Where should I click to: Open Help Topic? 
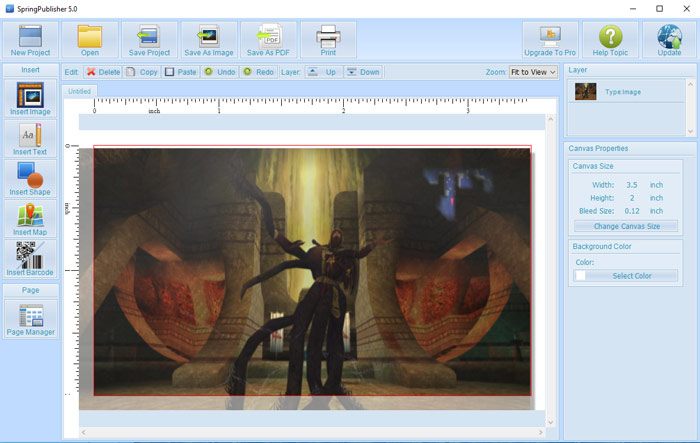(610, 40)
